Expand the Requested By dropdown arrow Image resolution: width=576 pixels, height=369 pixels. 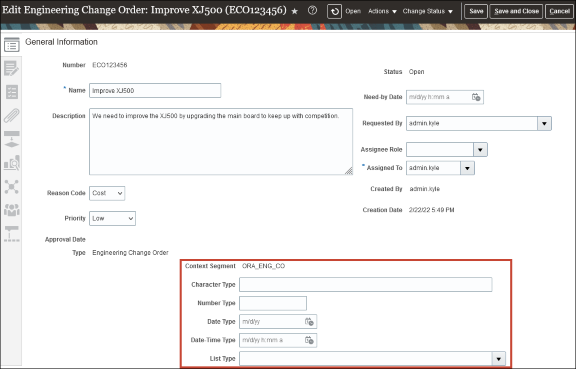[x=544, y=123]
